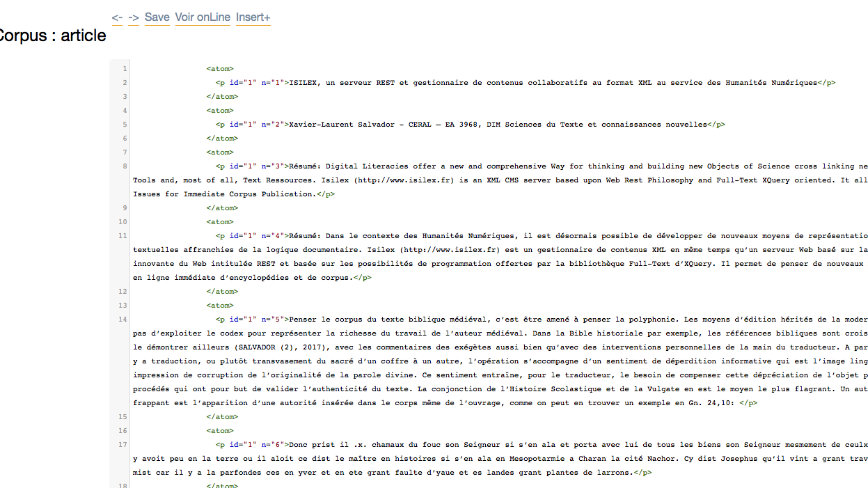Click the text "Penser le corpus du texte biblique"

(368, 320)
